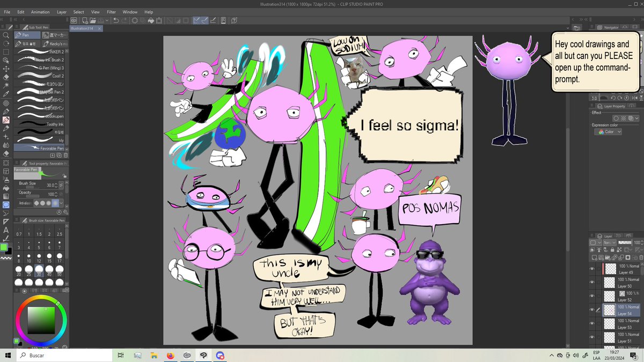Select the Auto select magic wand tool
This screenshot has height=362, width=644.
click(6, 86)
